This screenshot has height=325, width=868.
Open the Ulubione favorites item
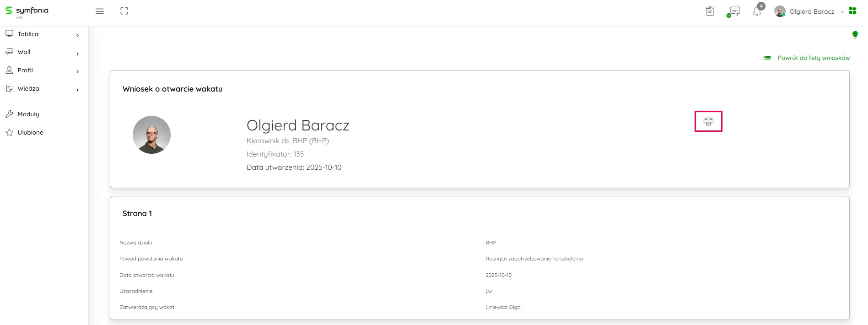point(30,133)
